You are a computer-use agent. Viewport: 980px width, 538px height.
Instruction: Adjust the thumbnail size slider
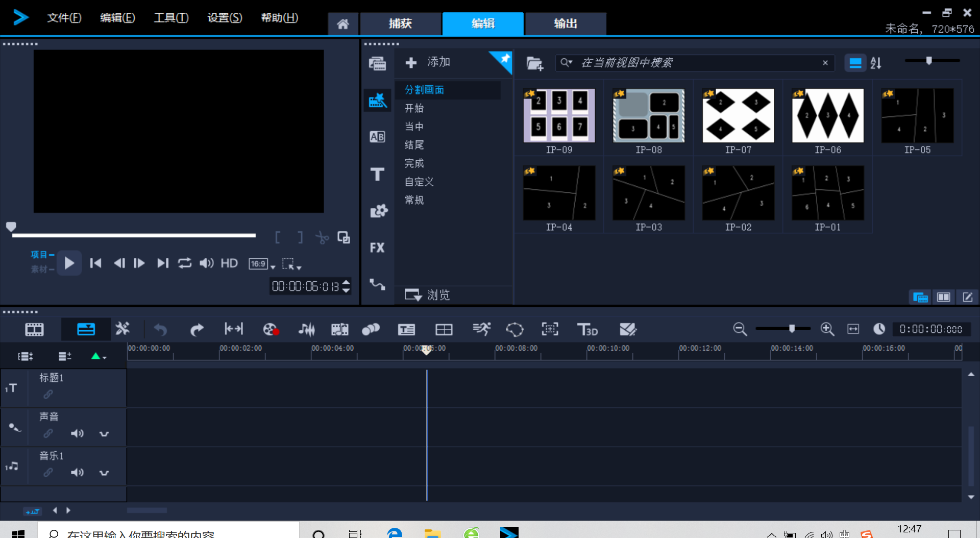click(929, 61)
